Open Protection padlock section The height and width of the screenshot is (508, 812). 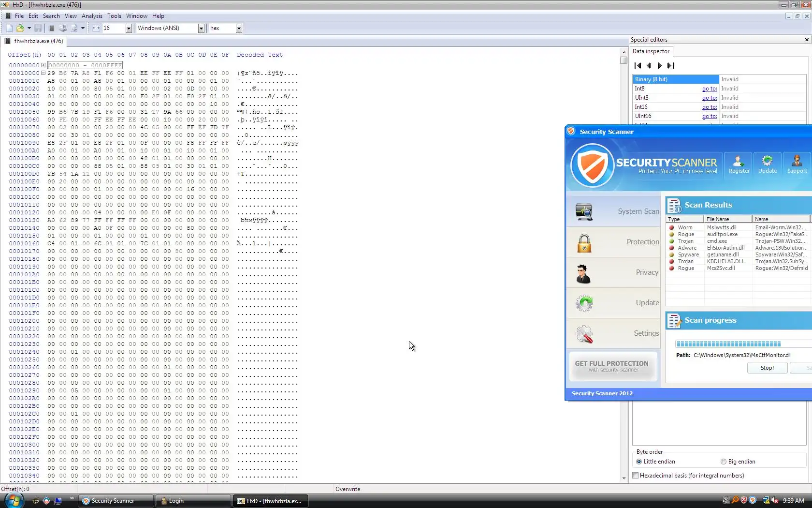[x=613, y=242]
